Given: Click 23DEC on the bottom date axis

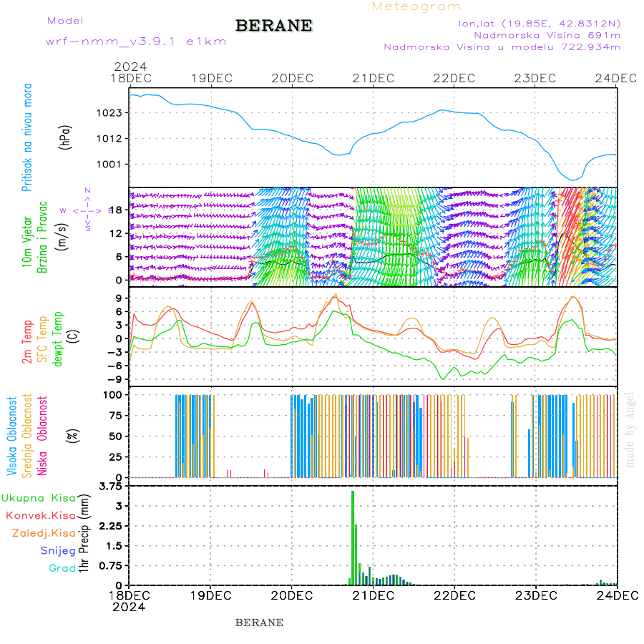Looking at the screenshot, I should click(536, 595).
